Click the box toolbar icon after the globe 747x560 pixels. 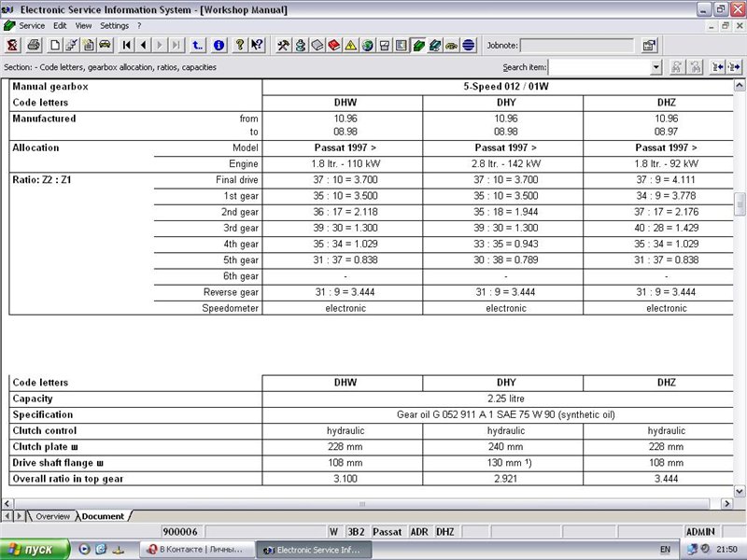click(384, 45)
